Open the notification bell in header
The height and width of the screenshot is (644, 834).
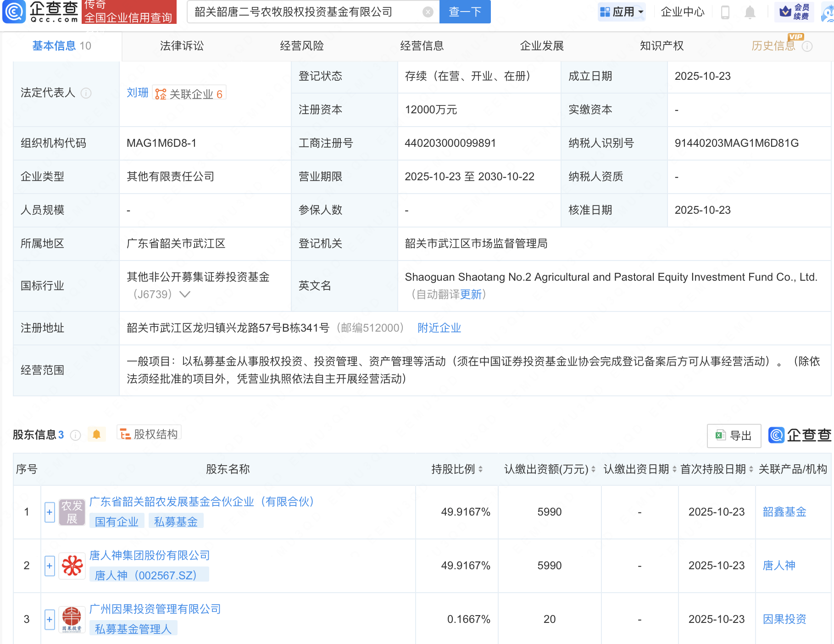pyautogui.click(x=750, y=12)
